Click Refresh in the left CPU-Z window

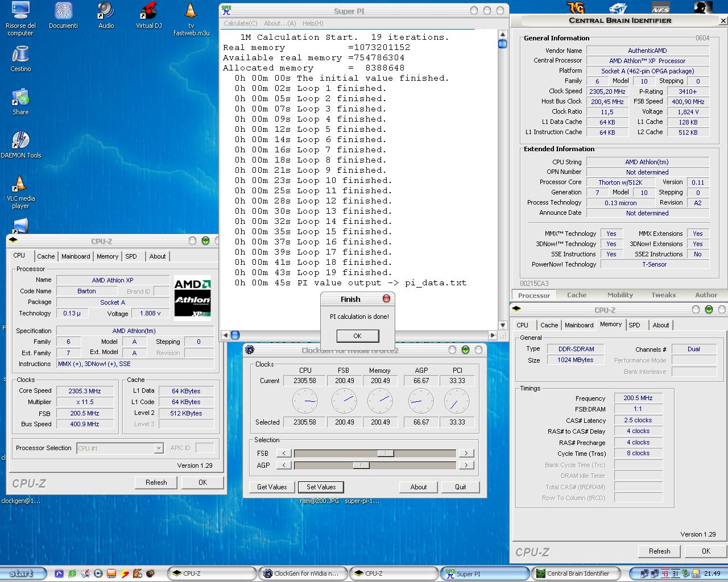coord(156,483)
